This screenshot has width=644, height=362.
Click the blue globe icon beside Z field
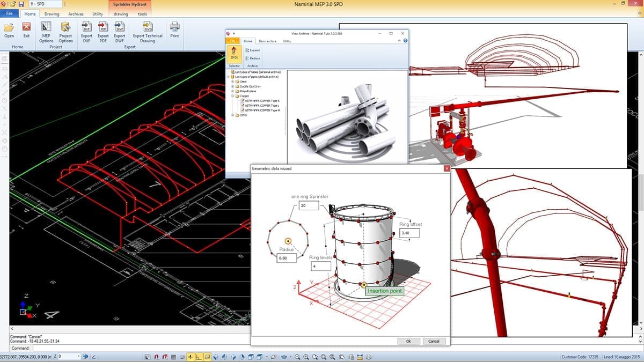pyautogui.click(x=86, y=357)
